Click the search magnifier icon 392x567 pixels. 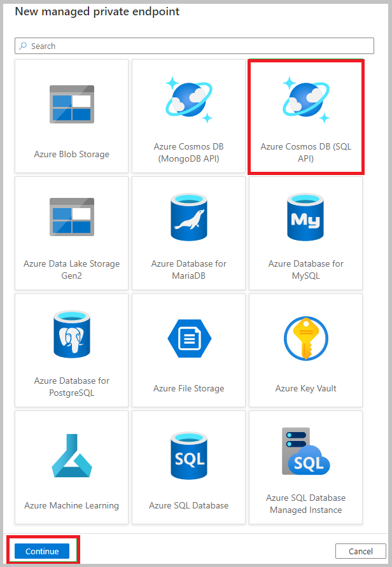23,46
